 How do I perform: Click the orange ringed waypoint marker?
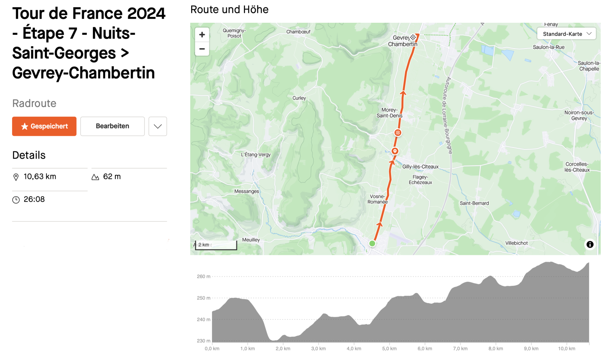pyautogui.click(x=395, y=151)
